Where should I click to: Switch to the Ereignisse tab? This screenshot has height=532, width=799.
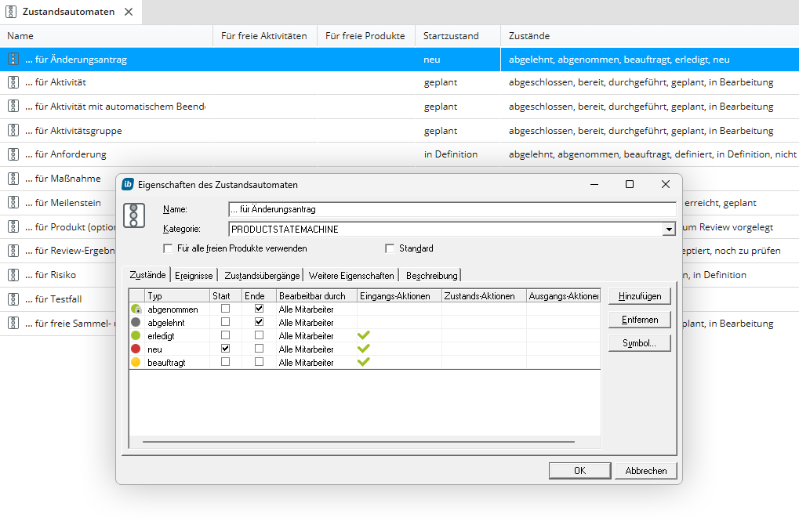click(194, 275)
